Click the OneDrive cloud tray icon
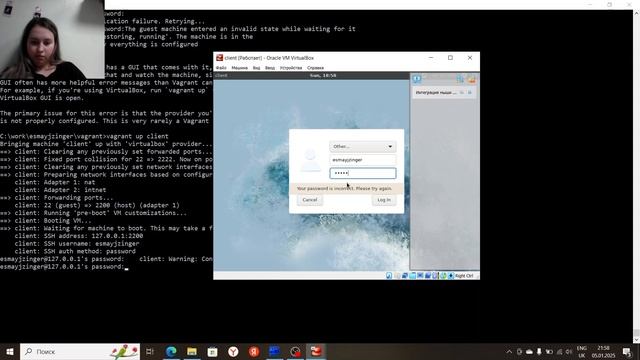 point(529,351)
